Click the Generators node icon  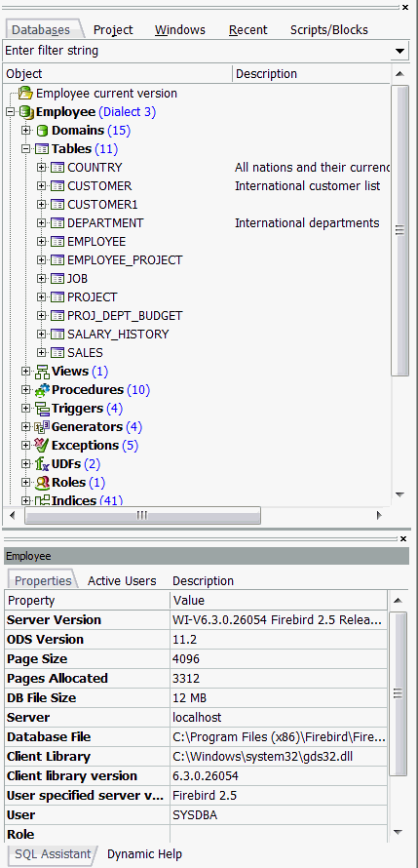tap(42, 427)
